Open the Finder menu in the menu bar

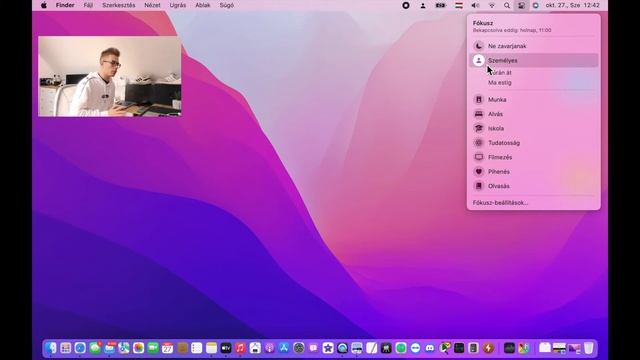tap(65, 5)
